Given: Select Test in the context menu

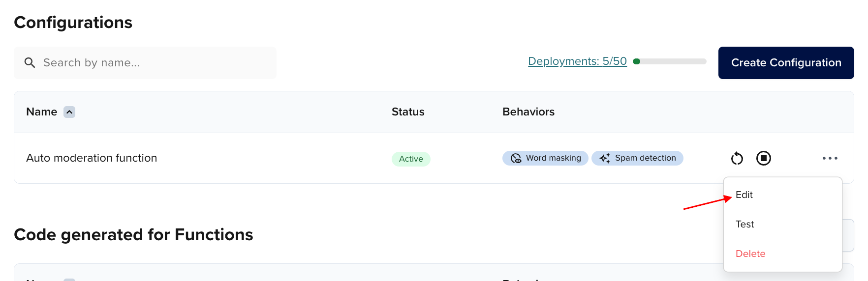Looking at the screenshot, I should point(744,225).
